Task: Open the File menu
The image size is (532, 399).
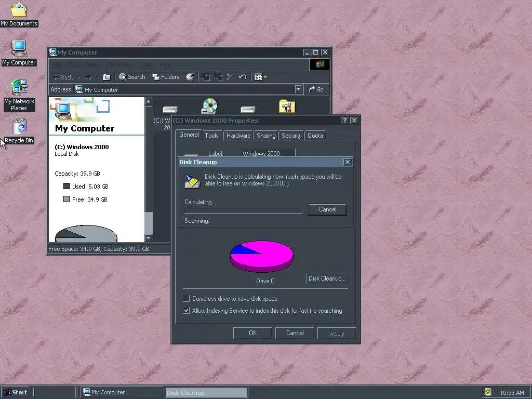Action: point(57,64)
